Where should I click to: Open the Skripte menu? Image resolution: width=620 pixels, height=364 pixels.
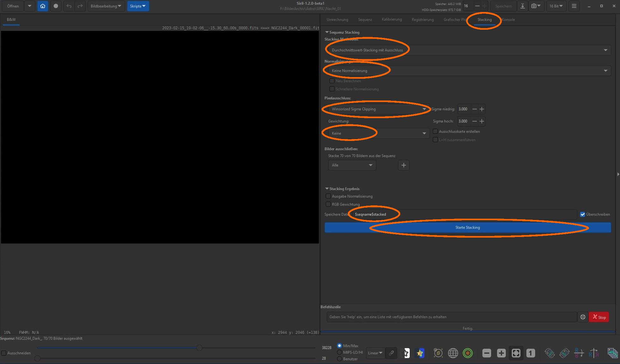coord(138,6)
